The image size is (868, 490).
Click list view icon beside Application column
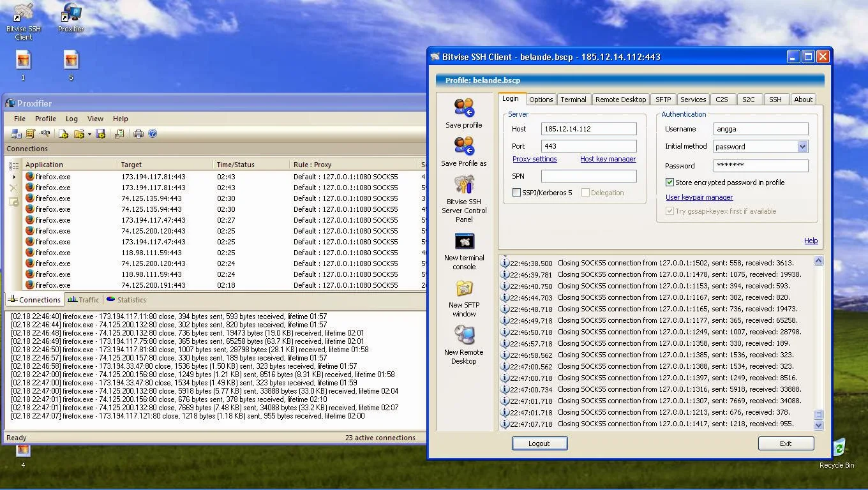coord(13,165)
